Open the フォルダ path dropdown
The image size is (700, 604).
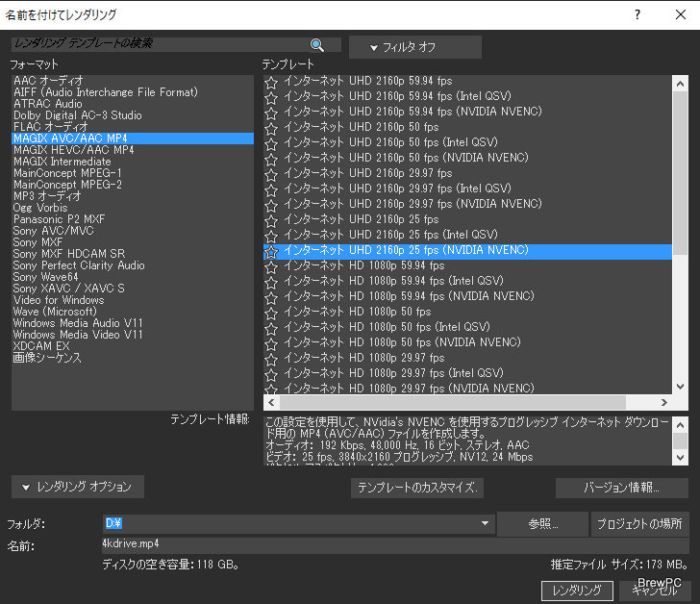pos(487,523)
